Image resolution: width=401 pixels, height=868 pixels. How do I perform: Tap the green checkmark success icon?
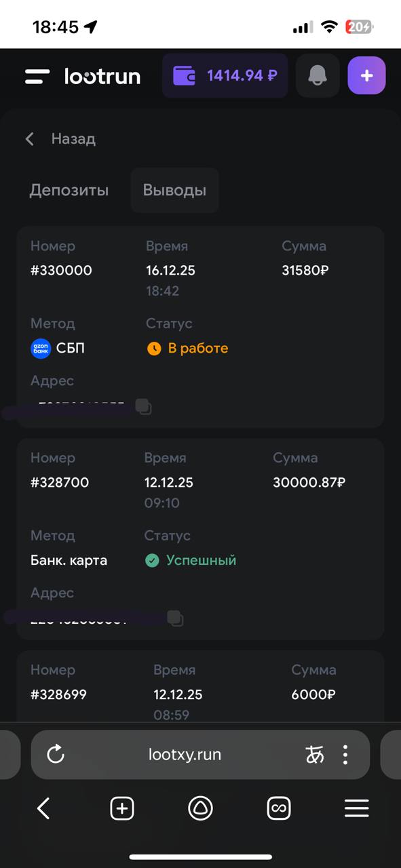pyautogui.click(x=152, y=560)
